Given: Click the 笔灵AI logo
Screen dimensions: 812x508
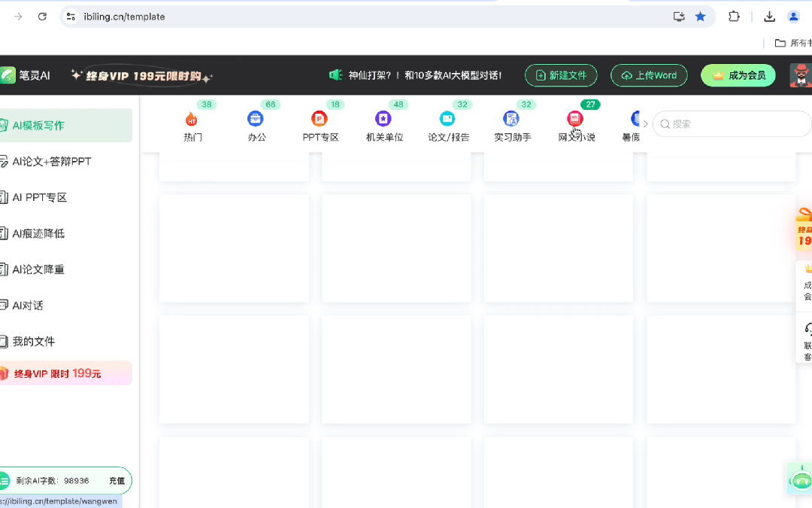Looking at the screenshot, I should (25, 76).
